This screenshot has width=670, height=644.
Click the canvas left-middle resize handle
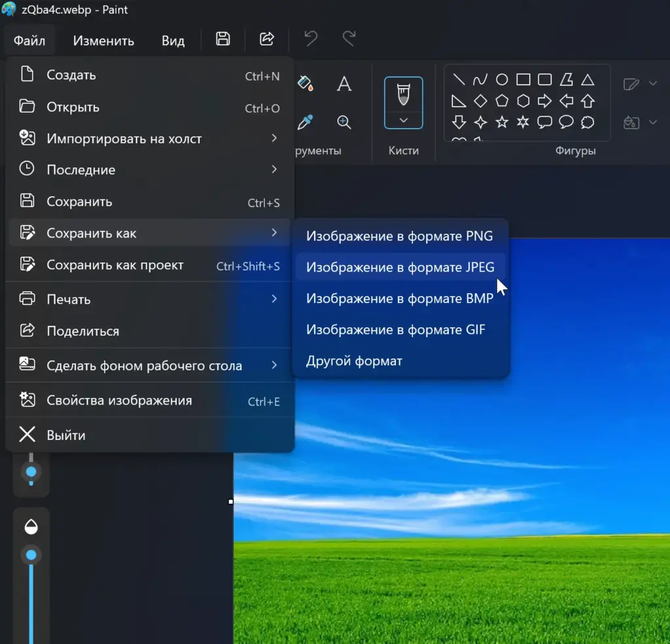(231, 502)
